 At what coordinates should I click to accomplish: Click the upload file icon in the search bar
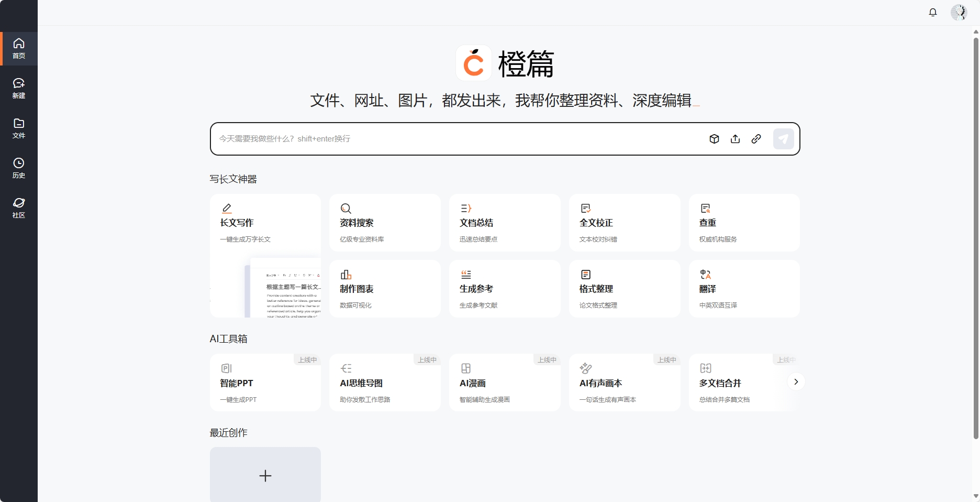(x=734, y=139)
